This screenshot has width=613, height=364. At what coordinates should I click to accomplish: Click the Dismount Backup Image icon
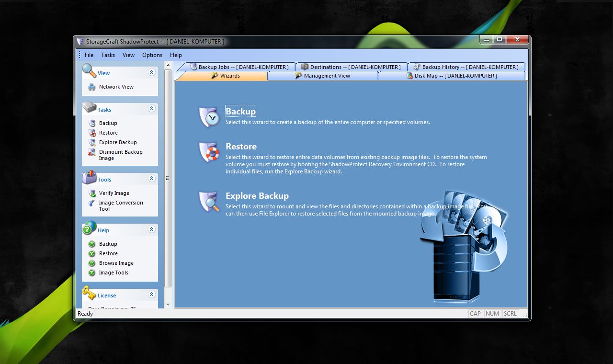[92, 152]
